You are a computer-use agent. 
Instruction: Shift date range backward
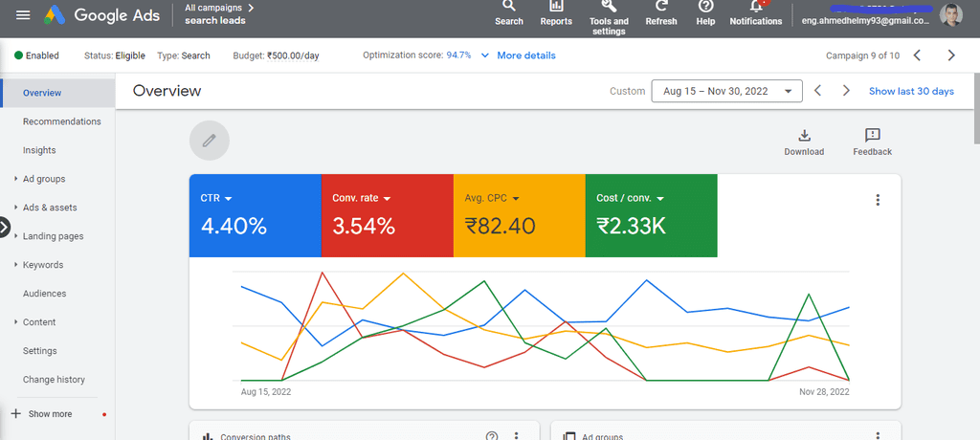(817, 91)
